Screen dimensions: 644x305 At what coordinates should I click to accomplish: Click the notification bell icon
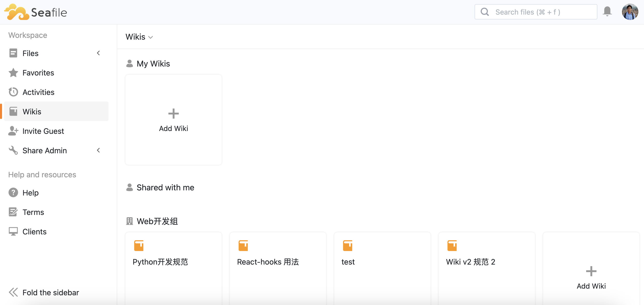pos(607,12)
